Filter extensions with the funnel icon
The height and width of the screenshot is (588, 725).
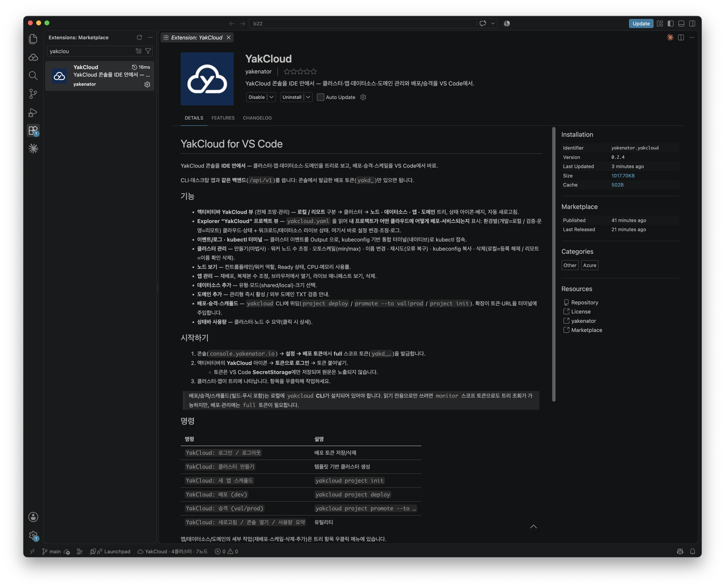pyautogui.click(x=148, y=51)
